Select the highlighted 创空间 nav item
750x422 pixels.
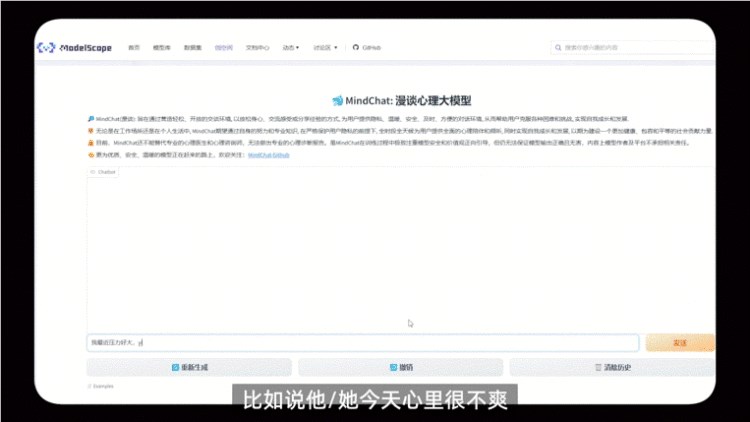tap(223, 47)
